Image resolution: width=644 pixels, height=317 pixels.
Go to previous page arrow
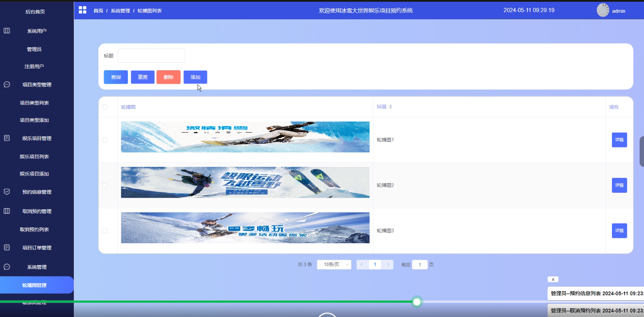(x=362, y=264)
